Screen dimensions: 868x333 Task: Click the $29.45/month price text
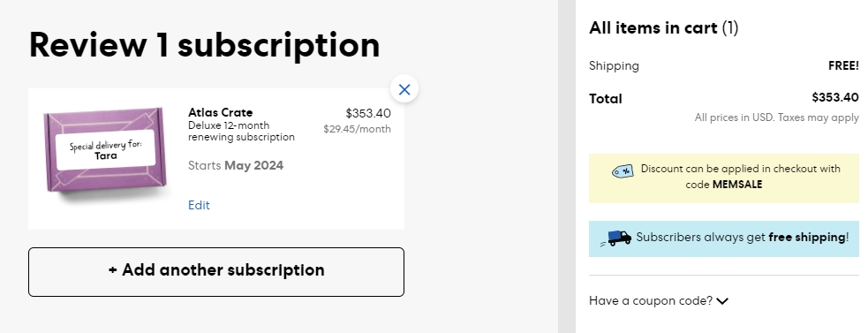click(x=357, y=129)
